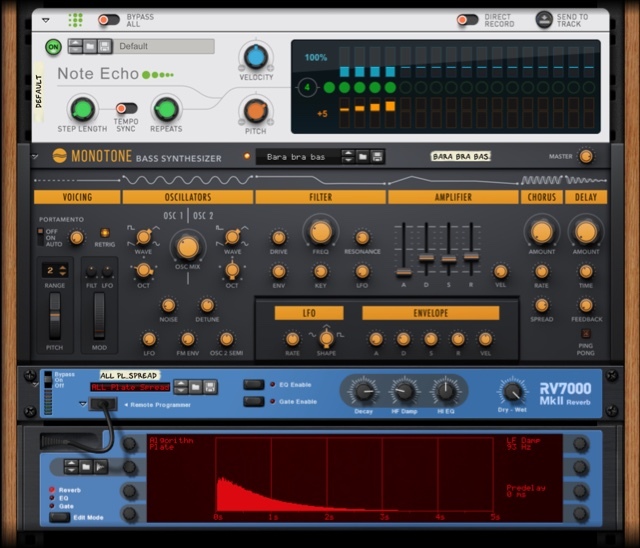Click the Monotone save patch disk icon
Image resolution: width=640 pixels, height=548 pixels.
coord(377,156)
